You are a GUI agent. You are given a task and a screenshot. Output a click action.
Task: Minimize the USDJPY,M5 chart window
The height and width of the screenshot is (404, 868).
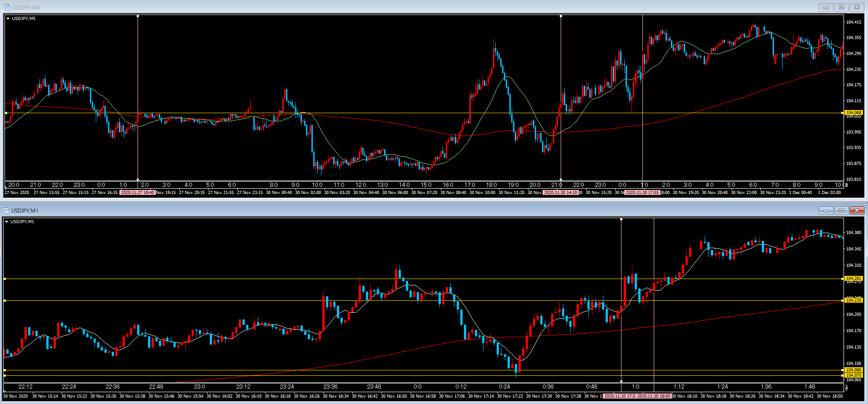coord(826,7)
